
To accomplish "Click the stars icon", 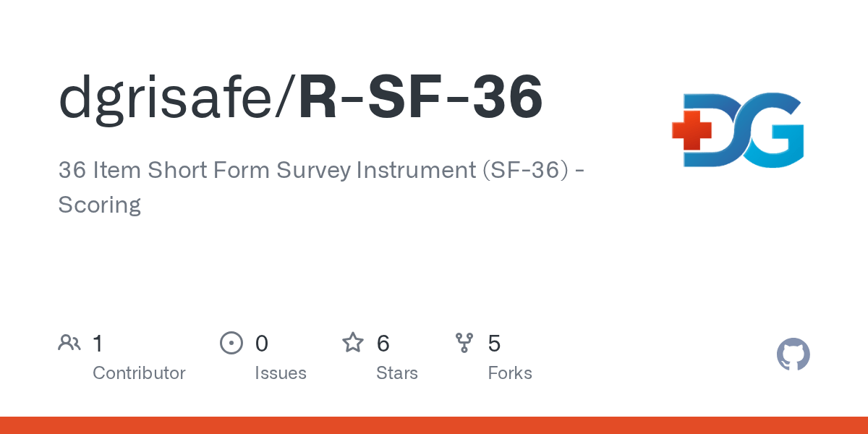I will pyautogui.click(x=353, y=342).
